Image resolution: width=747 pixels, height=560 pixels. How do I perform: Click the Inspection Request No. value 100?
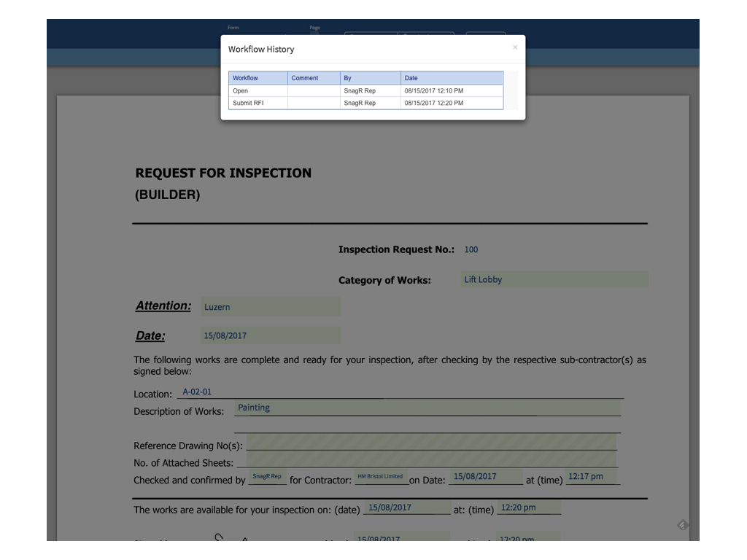(471, 249)
